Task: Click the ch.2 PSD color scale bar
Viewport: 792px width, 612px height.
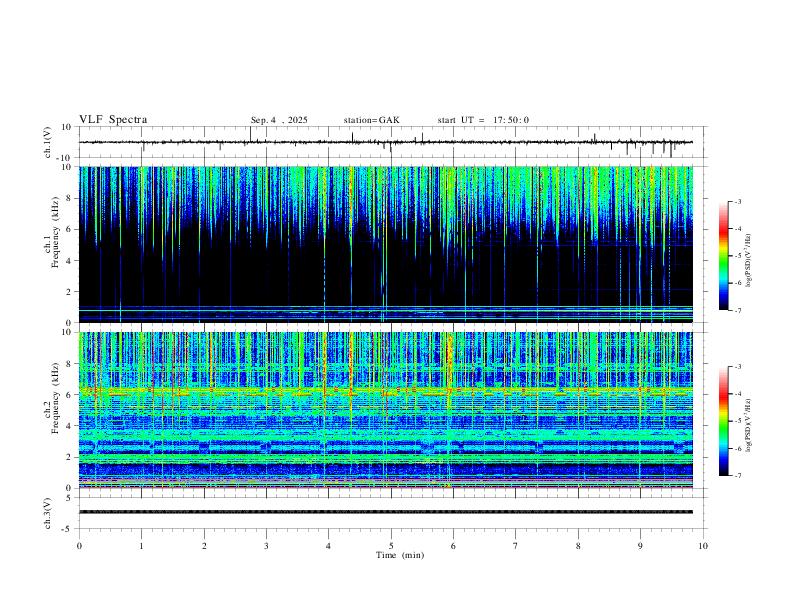Action: click(724, 421)
